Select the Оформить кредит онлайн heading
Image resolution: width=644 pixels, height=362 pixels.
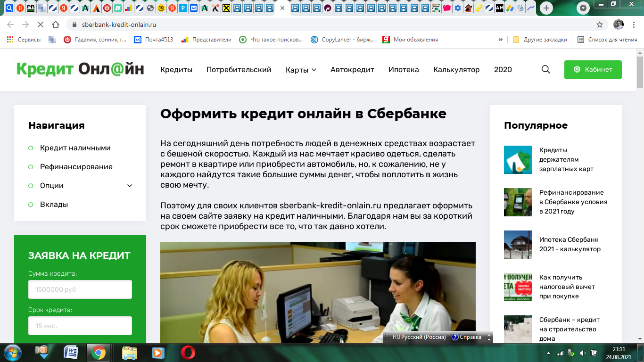tap(303, 114)
